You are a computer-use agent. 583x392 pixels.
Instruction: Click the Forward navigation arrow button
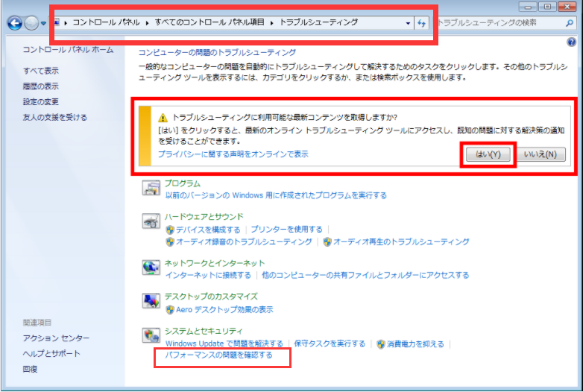click(x=31, y=23)
